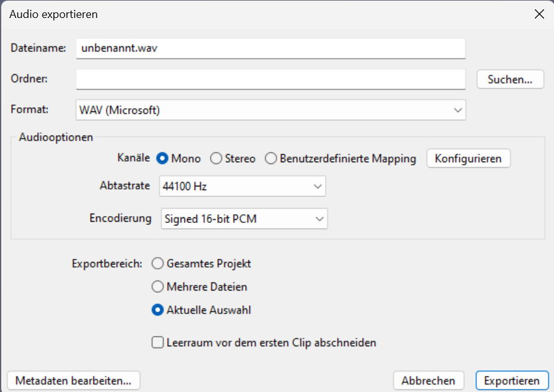Click the Ordner path field
Image resolution: width=554 pixels, height=392 pixels.
click(x=271, y=79)
